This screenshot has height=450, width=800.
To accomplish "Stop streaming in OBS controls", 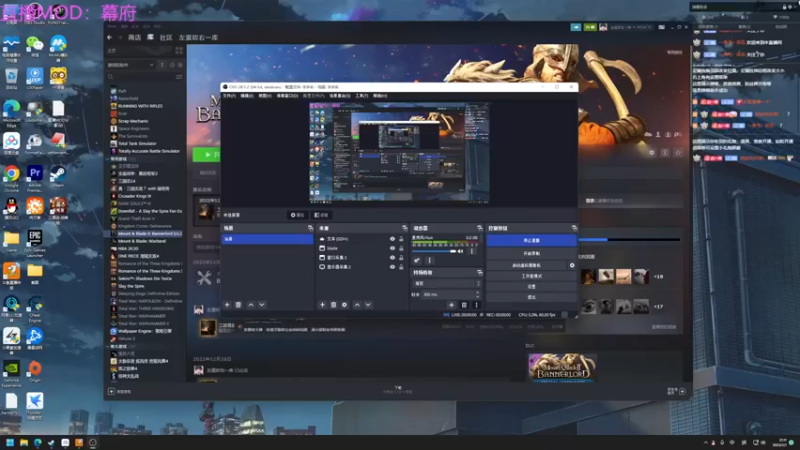I will click(531, 240).
